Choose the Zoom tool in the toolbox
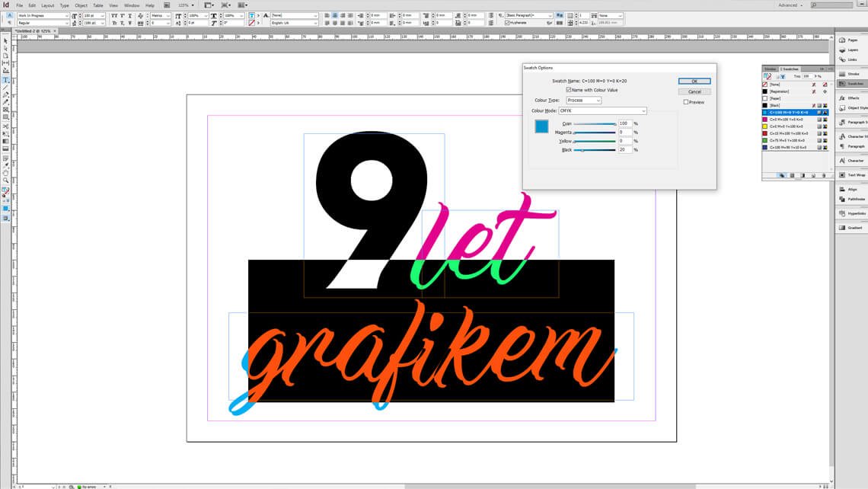This screenshot has height=489, width=868. click(5, 180)
